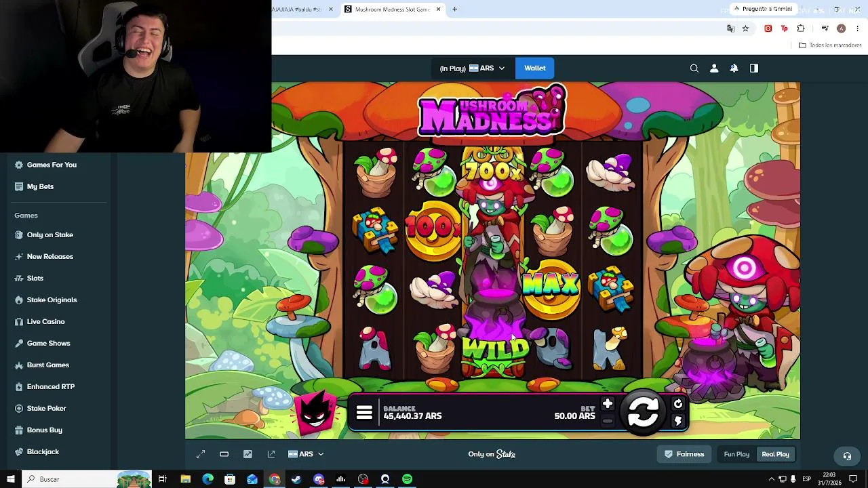868x488 pixels.
Task: Open the user profile menu
Action: tap(714, 68)
